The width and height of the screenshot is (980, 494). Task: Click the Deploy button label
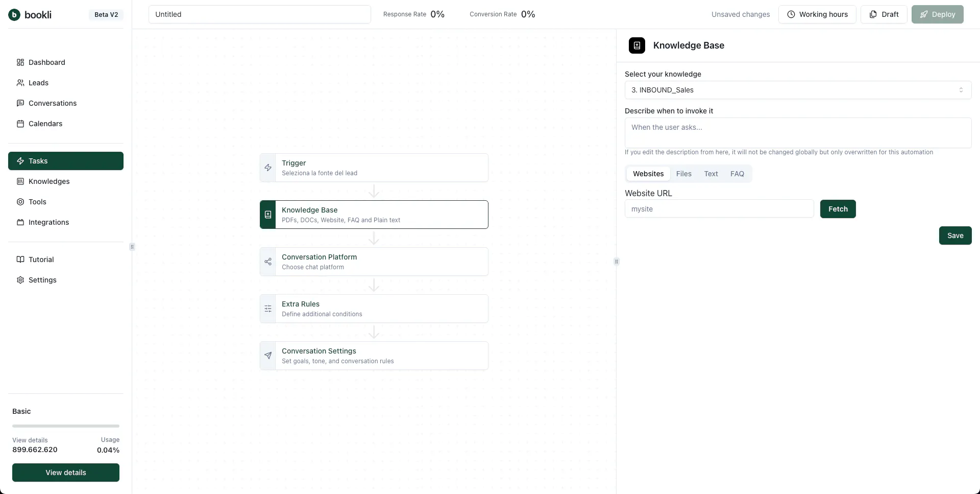(944, 14)
